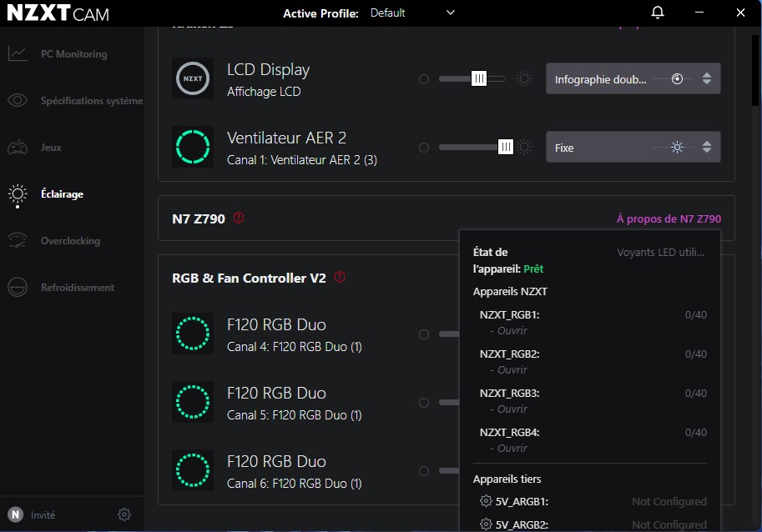Click the gear icon beside 5V_ARGB1
Viewport: 762px width, 532px height.
(486, 501)
